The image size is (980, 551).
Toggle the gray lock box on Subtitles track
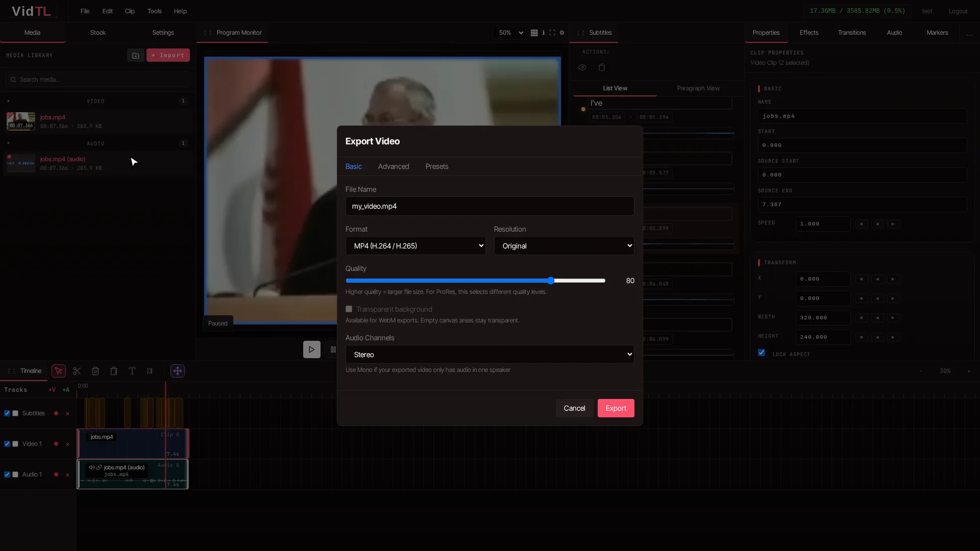(x=15, y=413)
